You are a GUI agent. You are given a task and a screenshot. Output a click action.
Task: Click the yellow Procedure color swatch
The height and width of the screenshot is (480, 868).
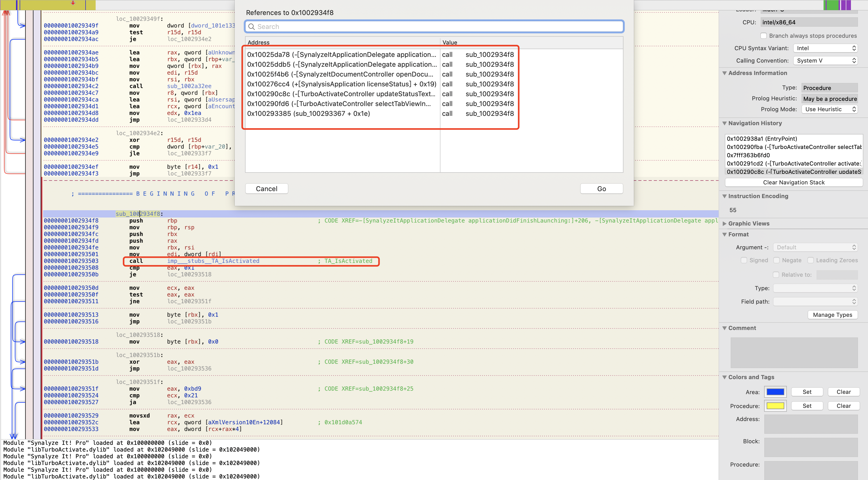click(x=775, y=406)
